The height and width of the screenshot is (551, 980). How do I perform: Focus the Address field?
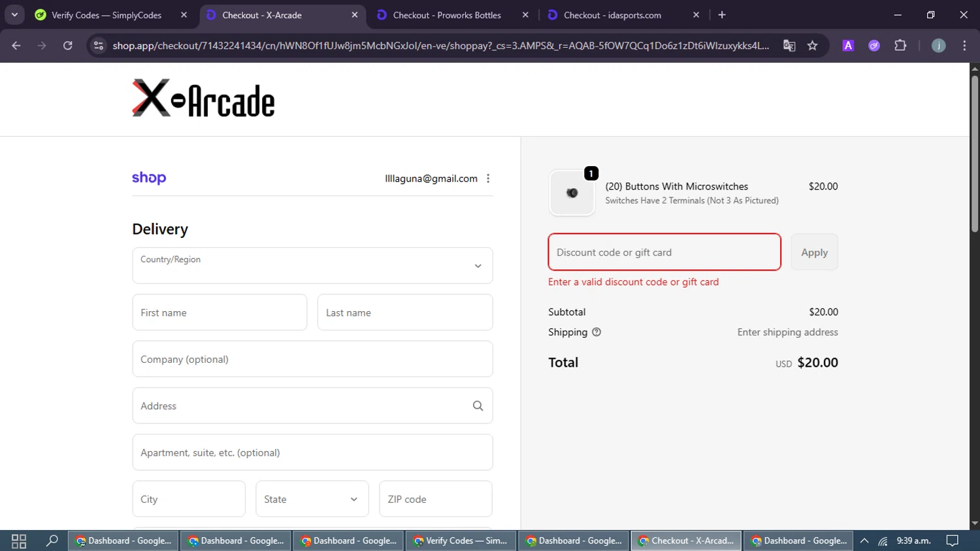click(x=312, y=405)
